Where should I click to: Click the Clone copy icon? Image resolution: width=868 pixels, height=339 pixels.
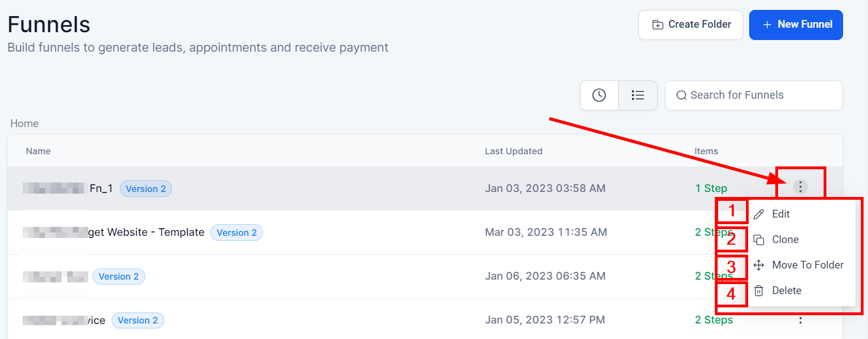tap(759, 240)
